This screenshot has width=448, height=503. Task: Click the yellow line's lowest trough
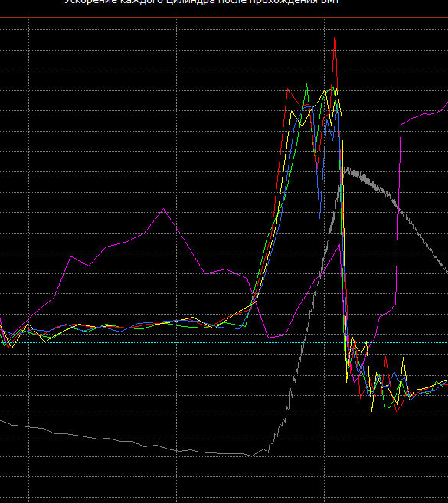coord(372,410)
